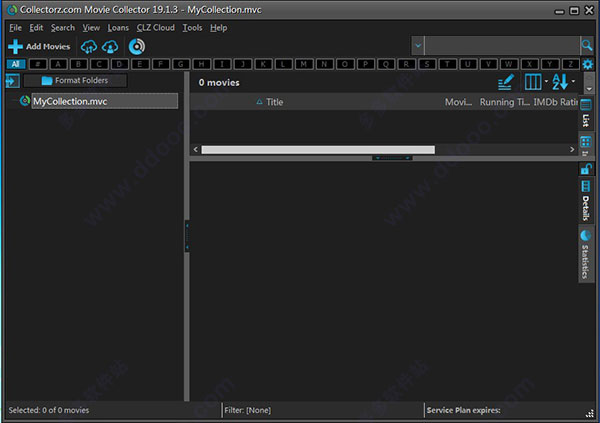Sync with CLZ Cloud icon

pos(89,47)
